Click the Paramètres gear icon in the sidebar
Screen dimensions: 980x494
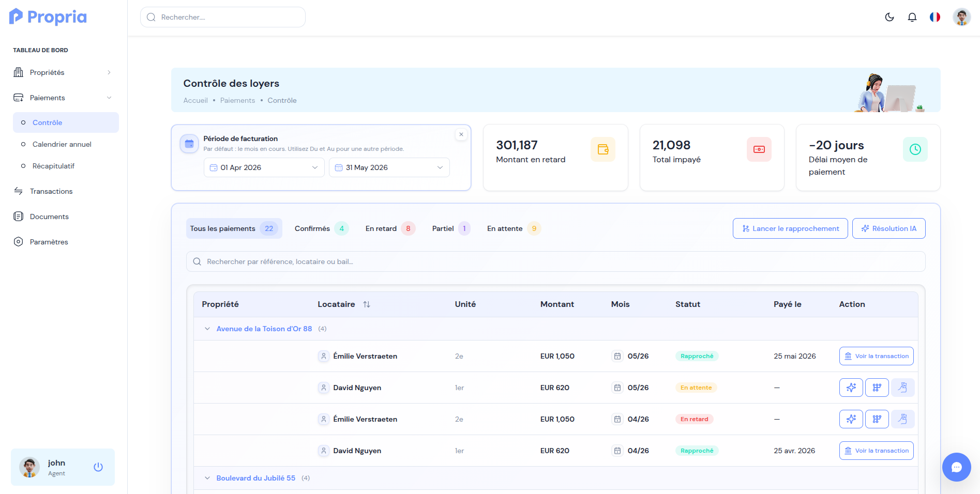click(x=19, y=242)
